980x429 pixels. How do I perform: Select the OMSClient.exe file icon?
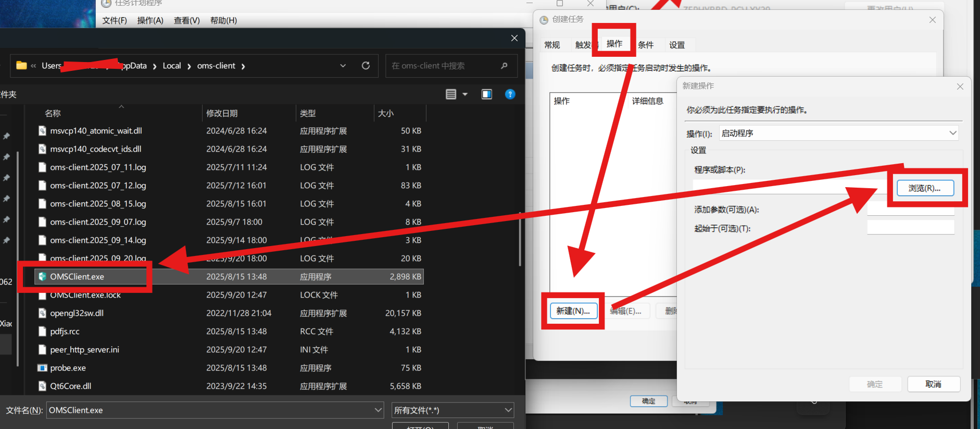pyautogui.click(x=42, y=277)
